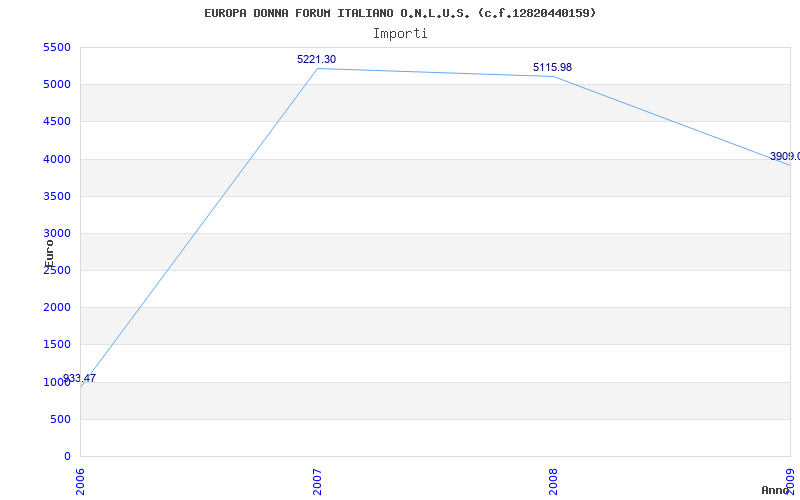This screenshot has height=500, width=800.
Task: Click y-axis value 4500
Action: coord(57,121)
